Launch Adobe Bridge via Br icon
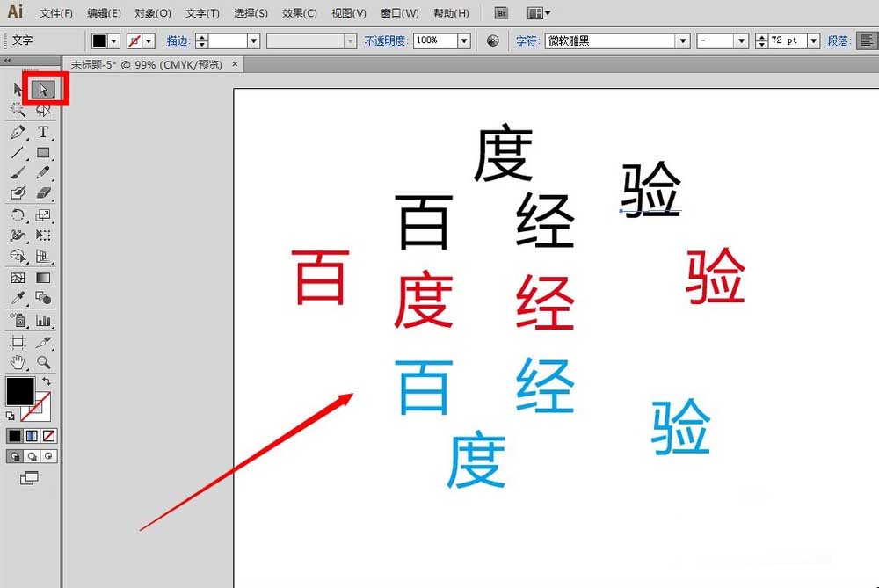Screen dimensions: 879x588 coord(501,13)
